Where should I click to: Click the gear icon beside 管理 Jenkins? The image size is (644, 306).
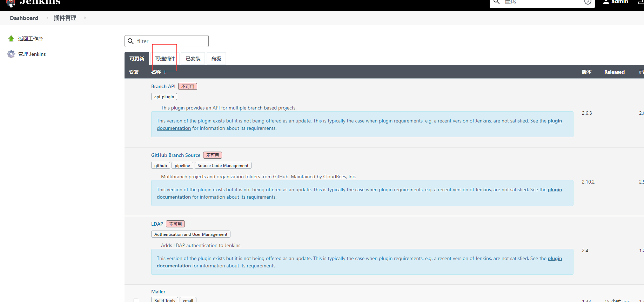pos(11,54)
